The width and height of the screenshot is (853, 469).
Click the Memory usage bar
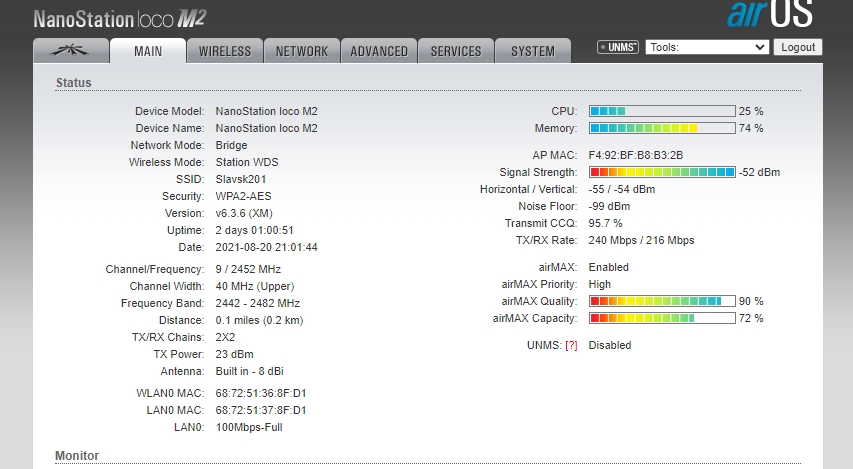tap(662, 128)
